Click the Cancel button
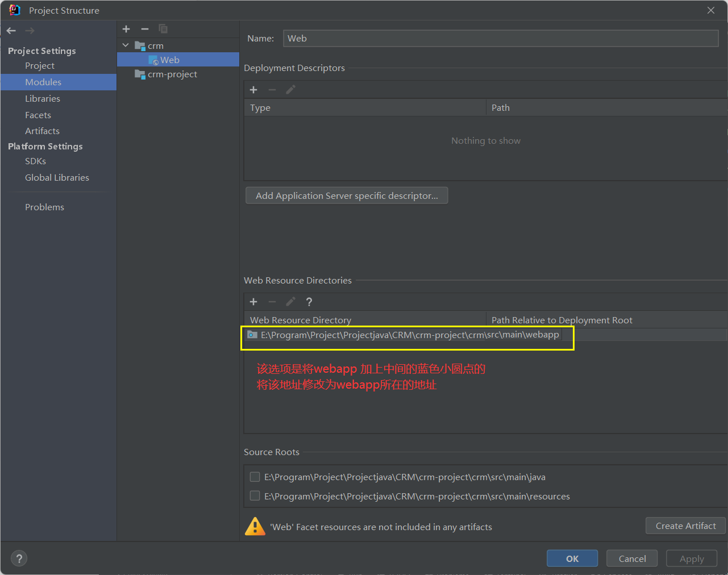Viewport: 728px width, 575px height. [x=632, y=559]
